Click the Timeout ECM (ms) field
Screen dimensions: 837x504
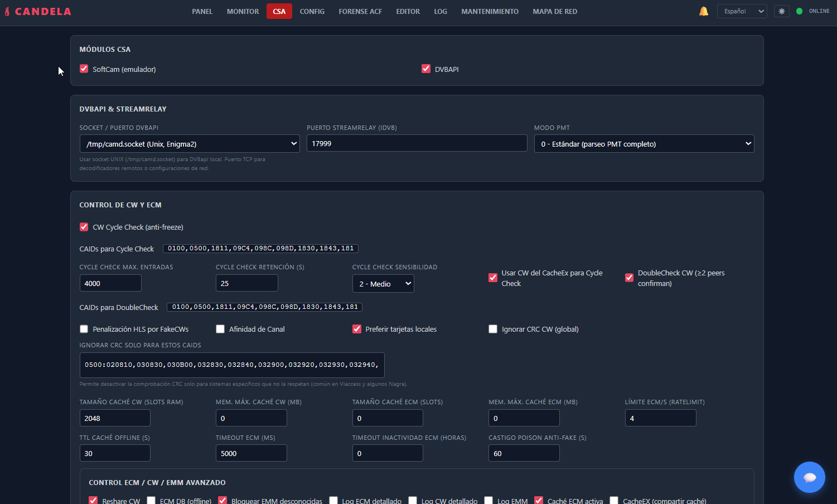251,453
